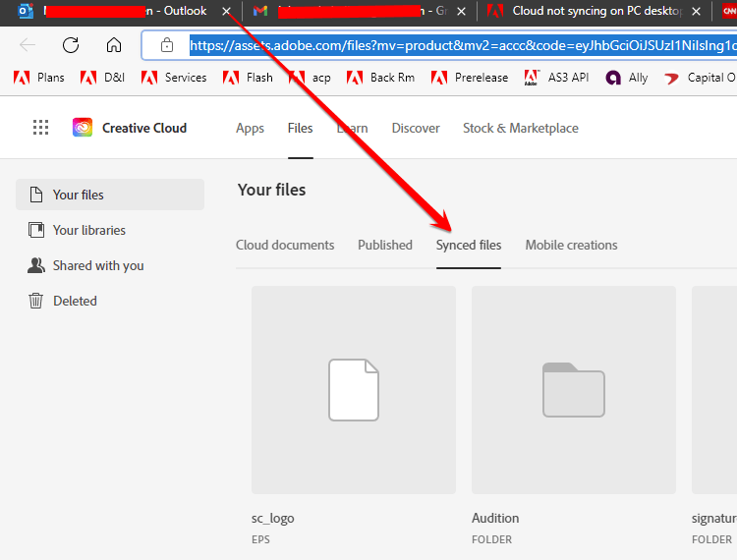Click the address bar URL field
The width and height of the screenshot is (737, 560).
pyautogui.click(x=463, y=45)
